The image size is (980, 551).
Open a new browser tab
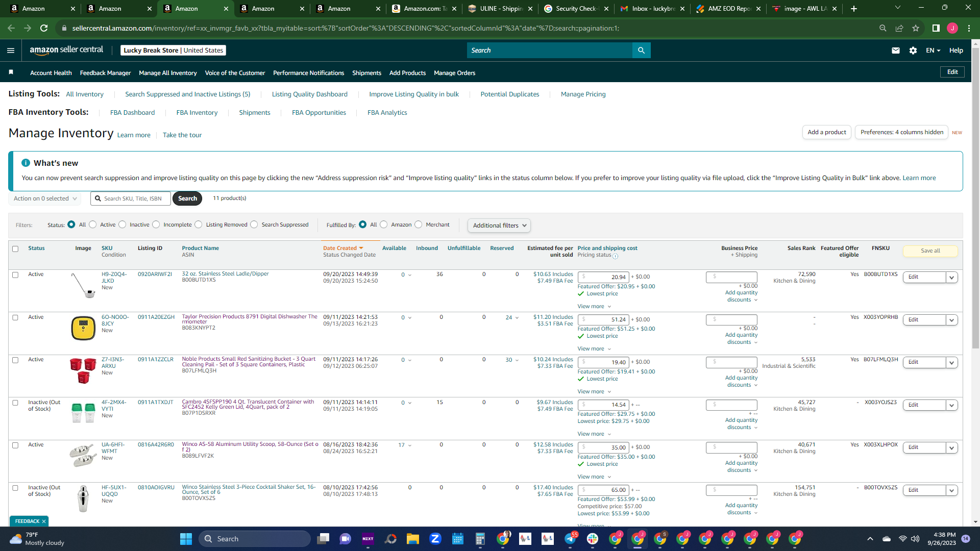coord(854,9)
